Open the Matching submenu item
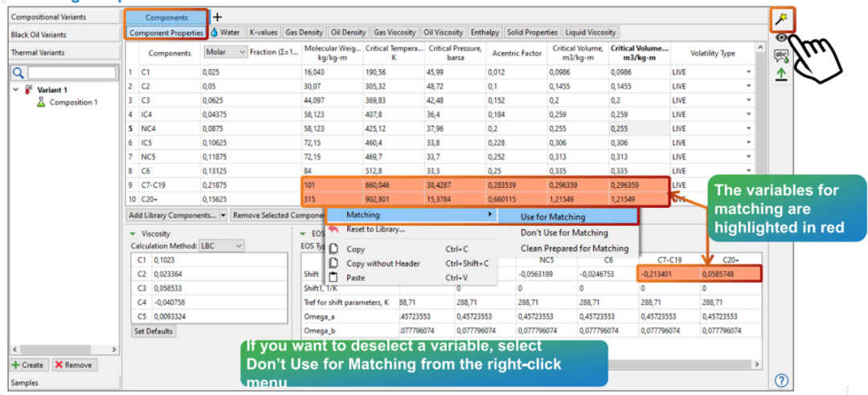The width and height of the screenshot is (868, 395). click(x=411, y=214)
